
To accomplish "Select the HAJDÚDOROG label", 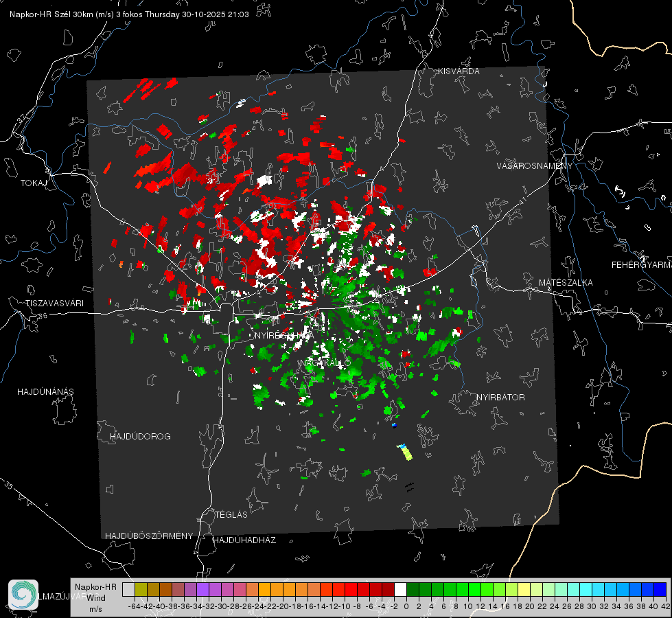I will point(140,436).
